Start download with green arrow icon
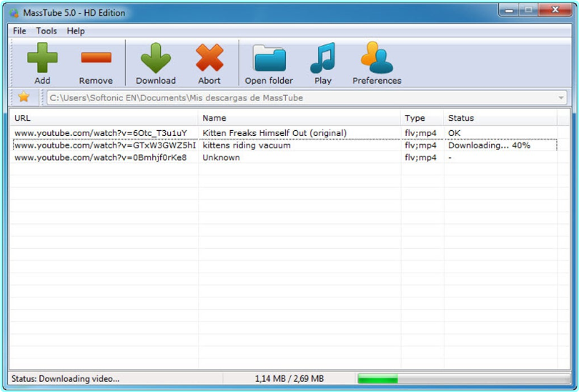 156,57
